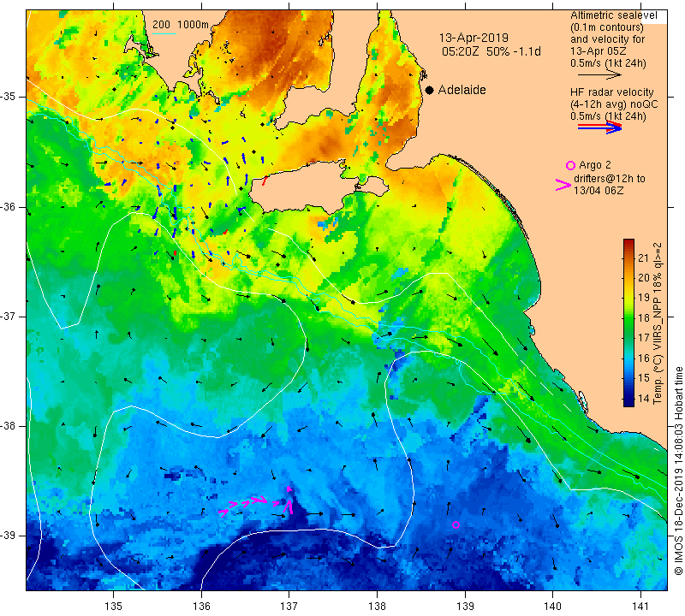Click the 140 longitude axis label
Screen dimensions: 685x616
click(x=552, y=606)
